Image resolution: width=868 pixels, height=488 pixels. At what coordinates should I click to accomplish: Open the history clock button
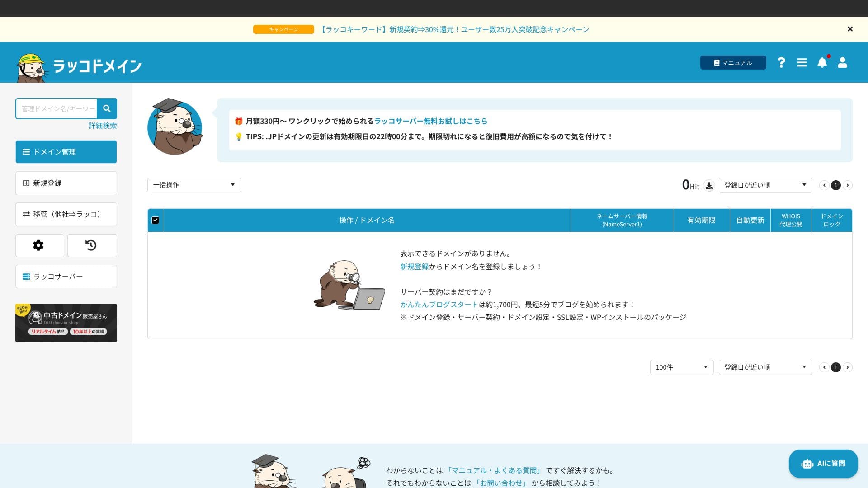click(92, 245)
